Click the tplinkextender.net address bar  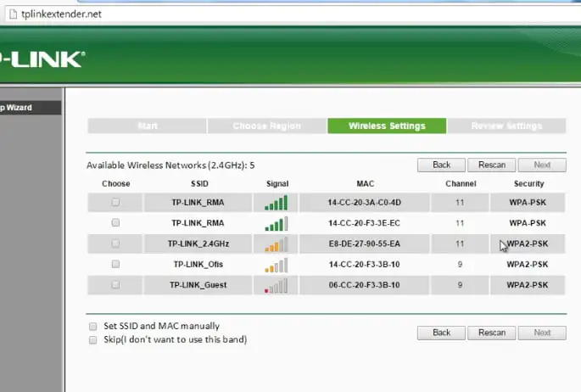click(293, 14)
